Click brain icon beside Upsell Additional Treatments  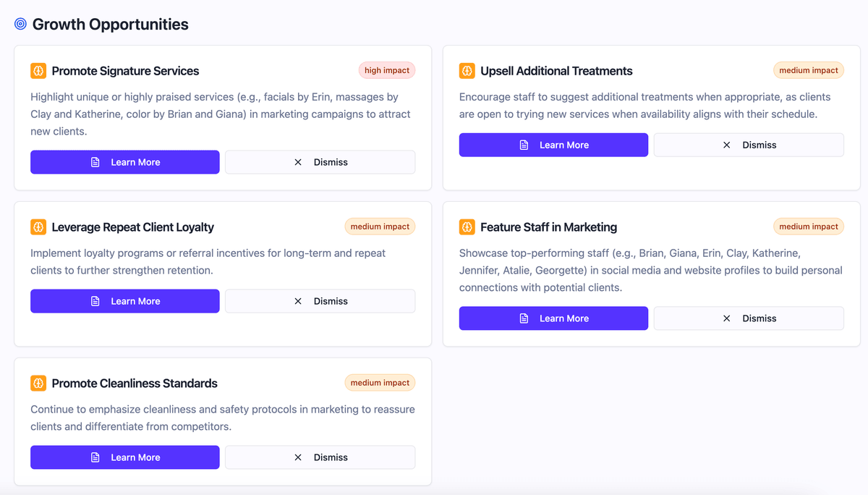(x=467, y=71)
